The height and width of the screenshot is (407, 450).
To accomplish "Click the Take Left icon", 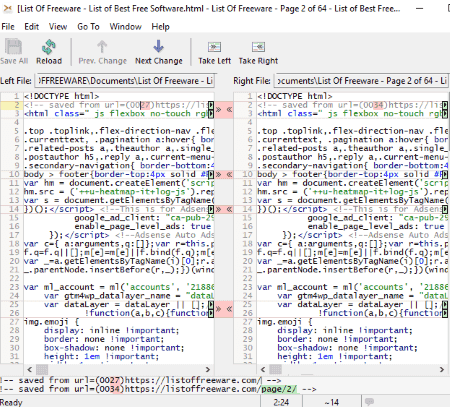I will [214, 47].
